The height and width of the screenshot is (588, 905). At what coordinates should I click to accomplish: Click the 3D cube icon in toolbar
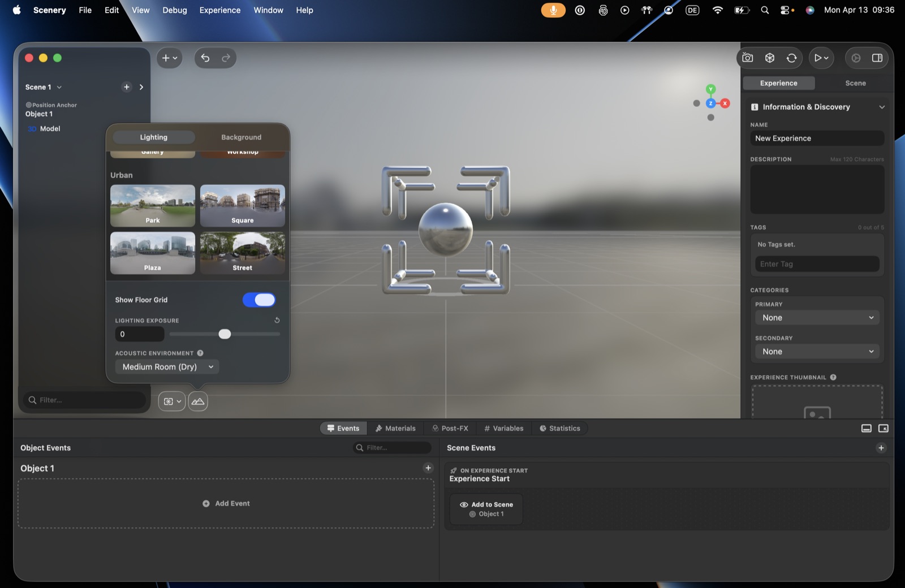click(770, 58)
